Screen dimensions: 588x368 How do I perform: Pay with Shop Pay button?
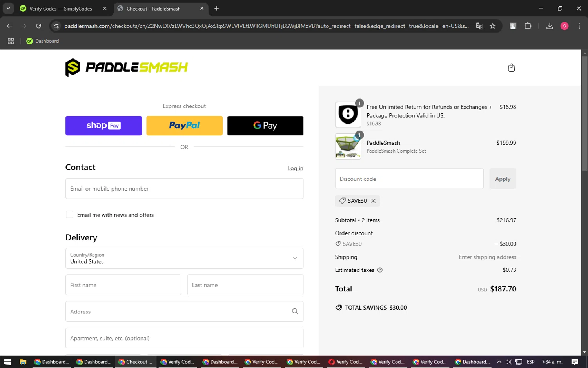(103, 126)
